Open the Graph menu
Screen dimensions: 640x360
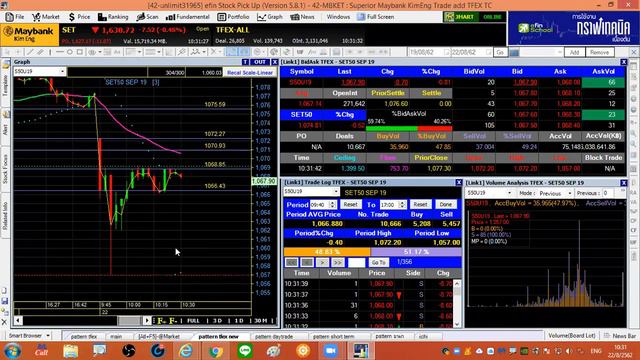point(270,17)
